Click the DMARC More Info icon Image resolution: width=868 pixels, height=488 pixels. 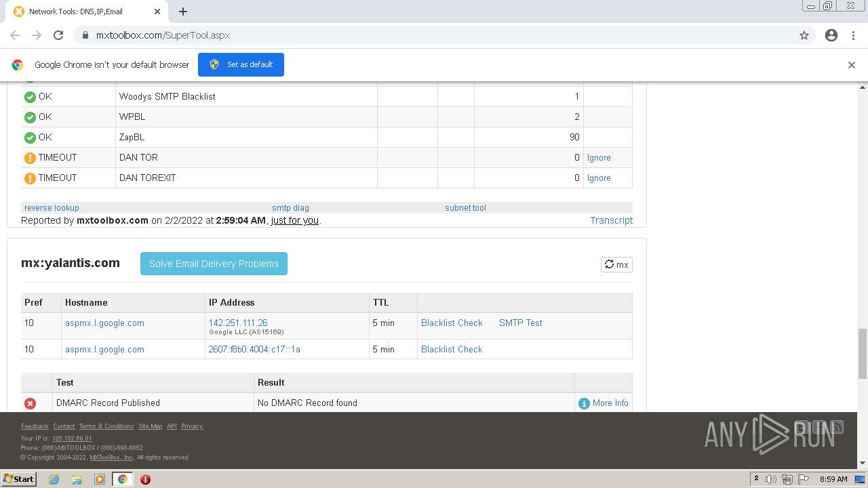tap(584, 403)
